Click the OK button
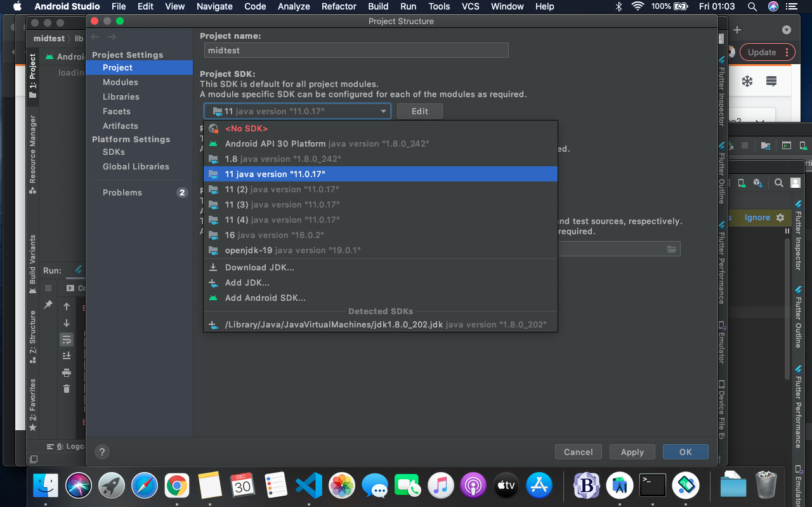The height and width of the screenshot is (507, 812). click(x=685, y=452)
